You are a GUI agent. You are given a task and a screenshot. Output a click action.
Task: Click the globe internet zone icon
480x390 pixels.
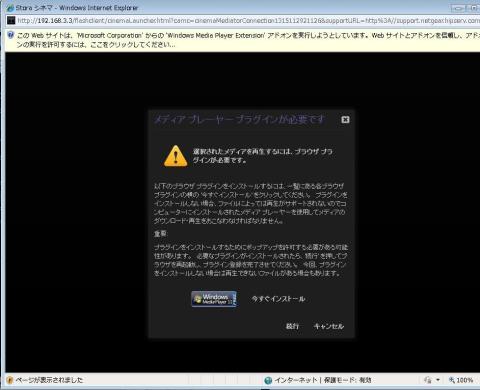[x=268, y=380]
